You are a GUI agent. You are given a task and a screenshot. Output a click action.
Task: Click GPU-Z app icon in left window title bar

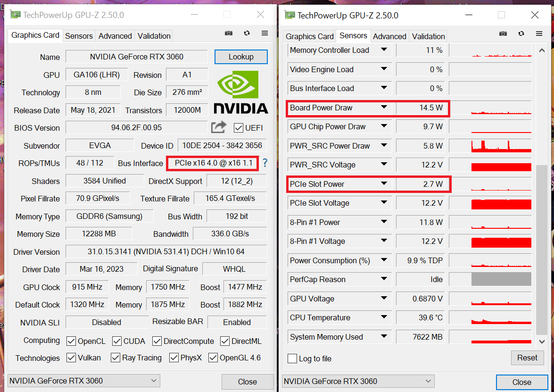coord(15,15)
